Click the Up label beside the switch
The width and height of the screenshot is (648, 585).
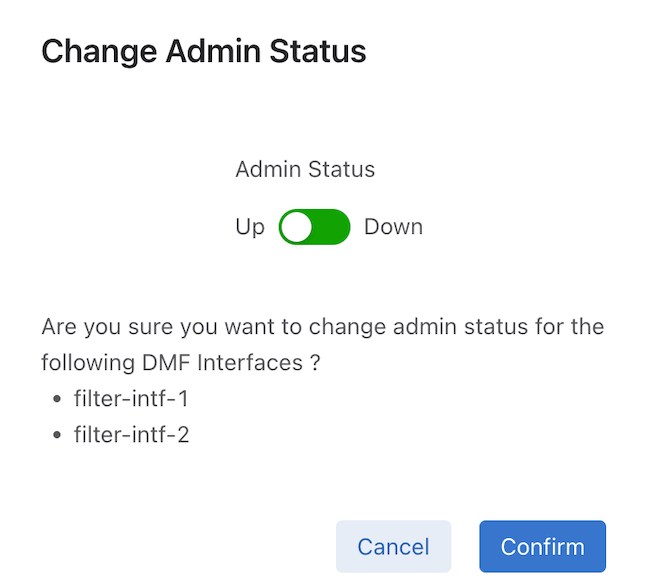[x=250, y=227]
